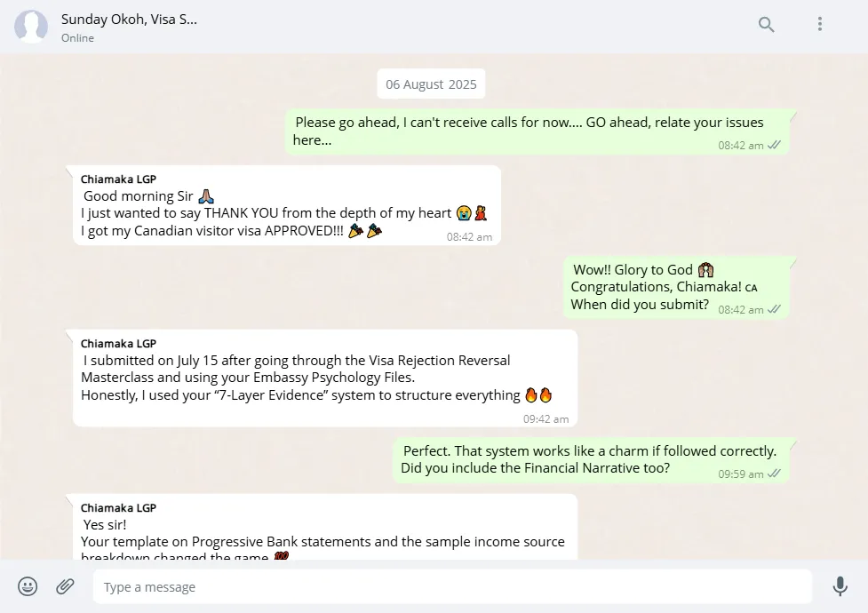The height and width of the screenshot is (613, 868).
Task: Click the praying hands emoji after 'Good morning Sir'
Action: 206,196
